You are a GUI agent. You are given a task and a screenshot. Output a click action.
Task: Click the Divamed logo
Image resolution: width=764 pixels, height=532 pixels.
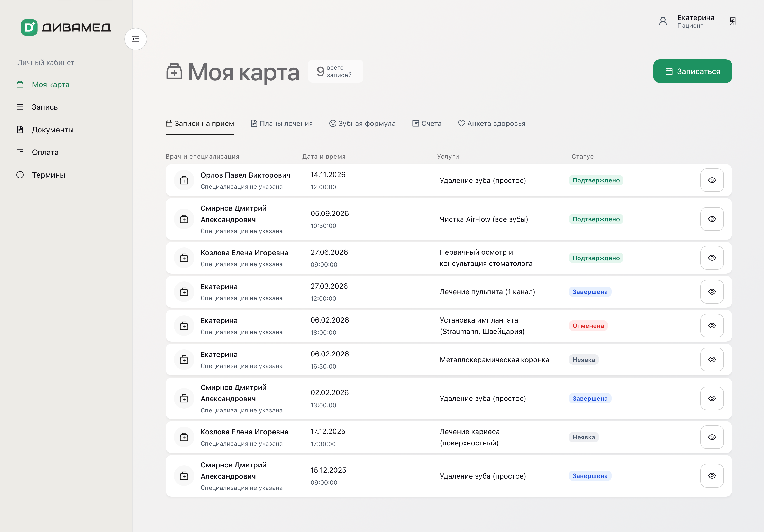[x=66, y=27]
